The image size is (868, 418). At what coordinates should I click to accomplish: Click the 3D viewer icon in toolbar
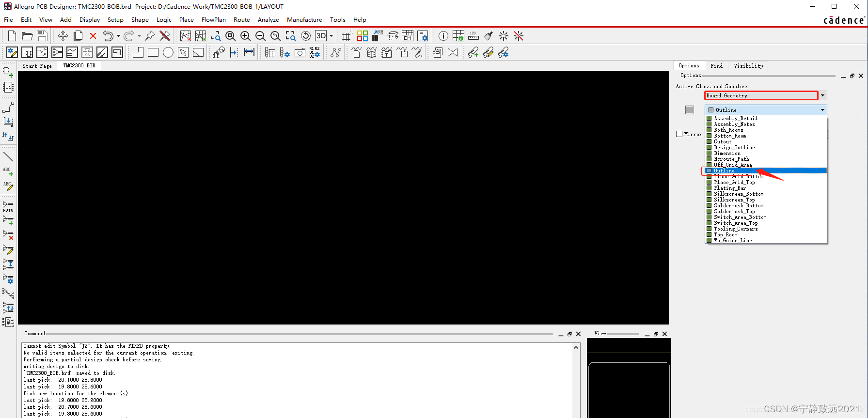click(x=321, y=36)
